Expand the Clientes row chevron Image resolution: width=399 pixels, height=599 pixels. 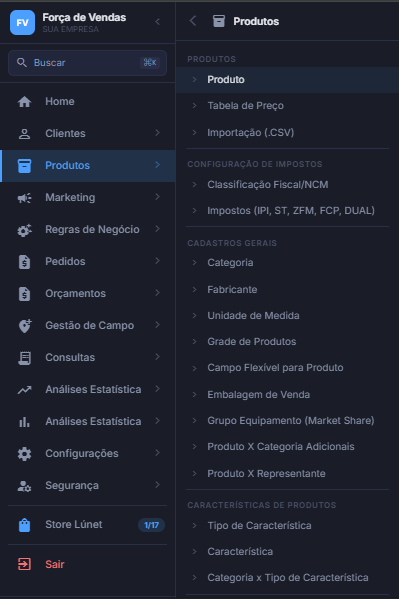(157, 133)
